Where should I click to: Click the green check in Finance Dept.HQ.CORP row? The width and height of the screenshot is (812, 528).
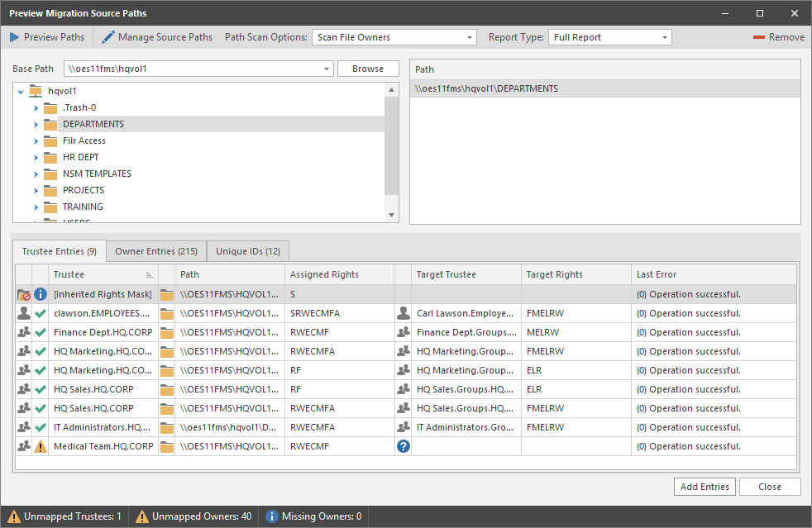(x=41, y=332)
